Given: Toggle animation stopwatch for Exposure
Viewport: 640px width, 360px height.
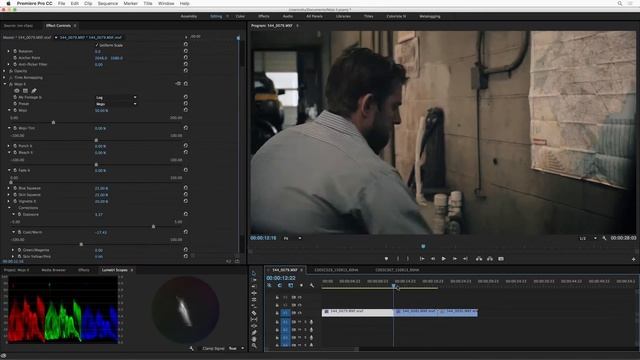Looking at the screenshot, I should pos(20,214).
